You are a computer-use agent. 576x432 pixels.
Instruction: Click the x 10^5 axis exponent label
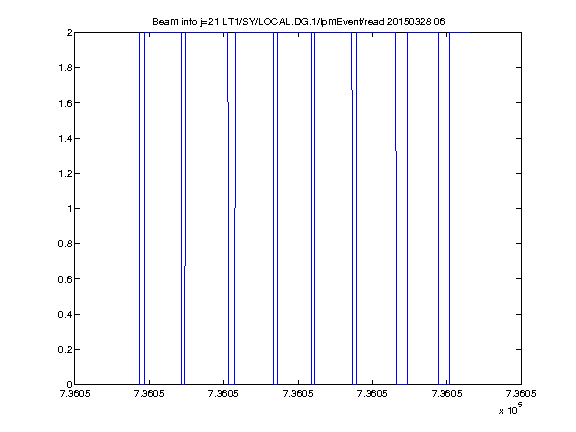pyautogui.click(x=511, y=408)
